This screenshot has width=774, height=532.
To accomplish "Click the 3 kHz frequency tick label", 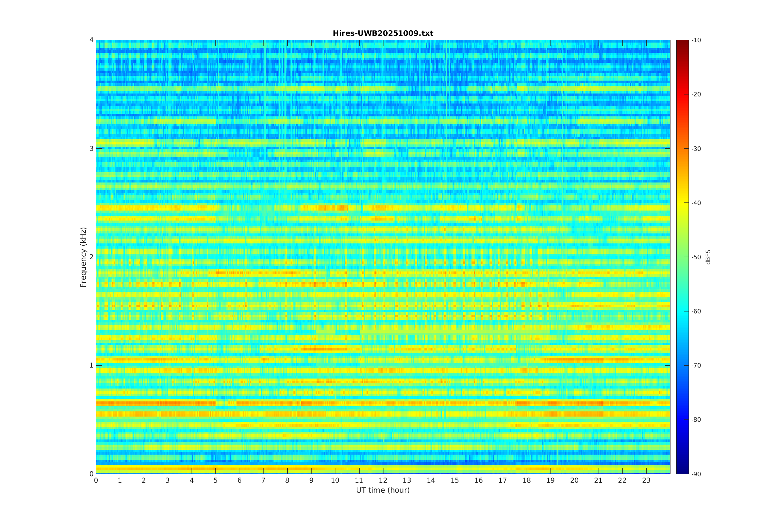I will (x=91, y=148).
